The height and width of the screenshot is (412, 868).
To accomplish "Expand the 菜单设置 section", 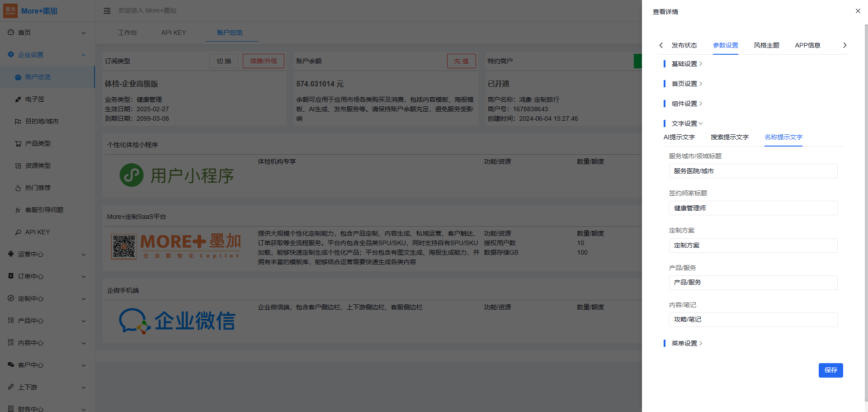I will [x=686, y=343].
